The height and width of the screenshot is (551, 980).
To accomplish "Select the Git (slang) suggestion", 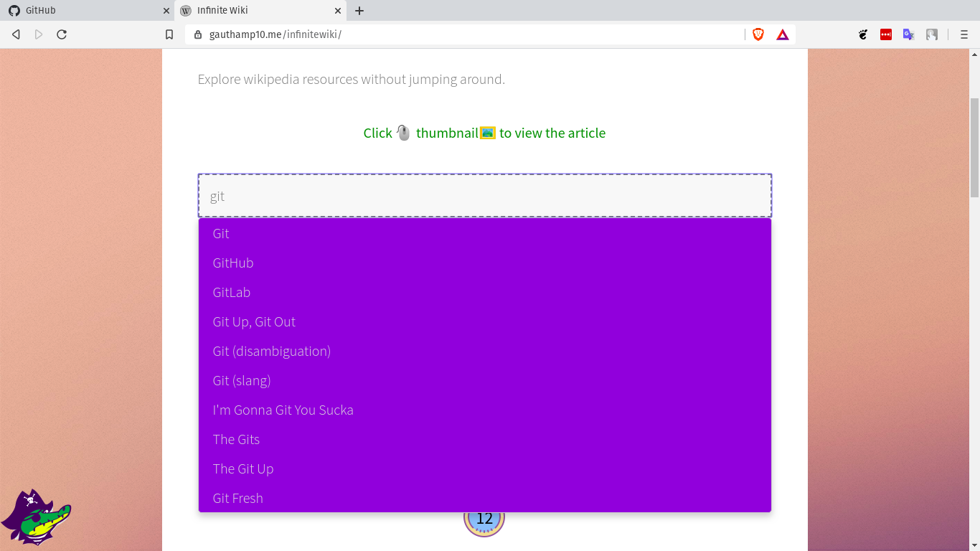I will tap(485, 380).
